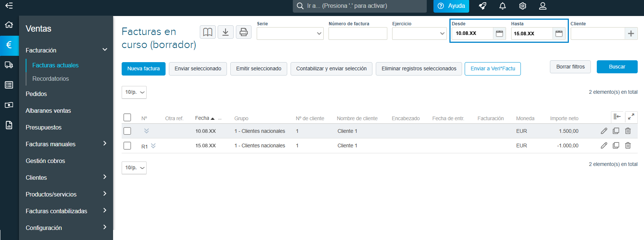Image resolution: width=644 pixels, height=240 pixels.
Task: Open the top 10/p. page size dropdown
Action: (134, 92)
